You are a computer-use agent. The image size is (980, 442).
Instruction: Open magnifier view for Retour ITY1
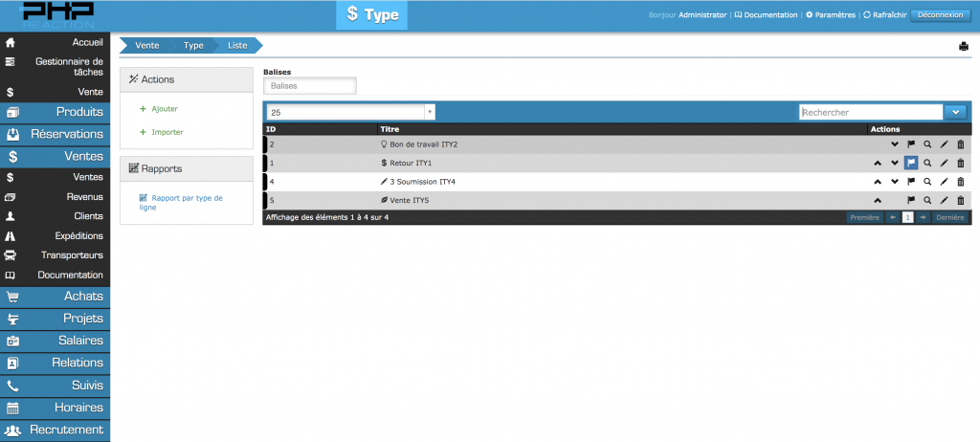[x=927, y=164]
